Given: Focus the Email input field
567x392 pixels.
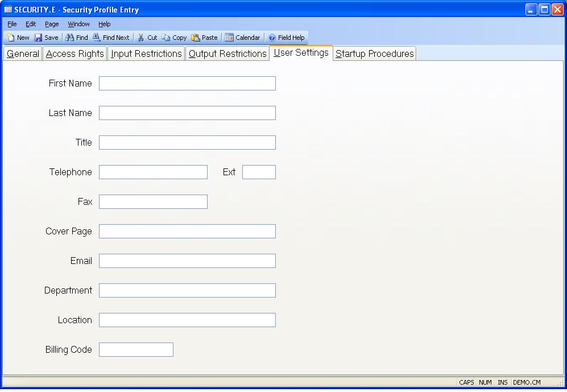Looking at the screenshot, I should (x=187, y=261).
